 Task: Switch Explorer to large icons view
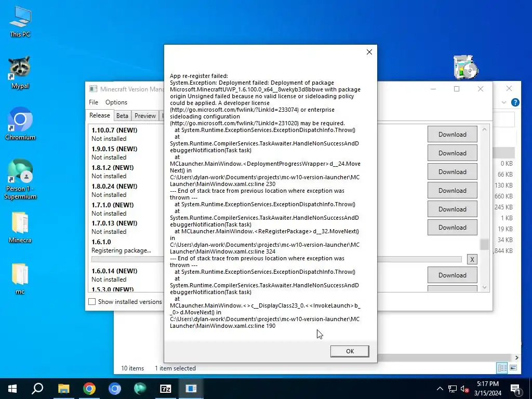click(513, 368)
